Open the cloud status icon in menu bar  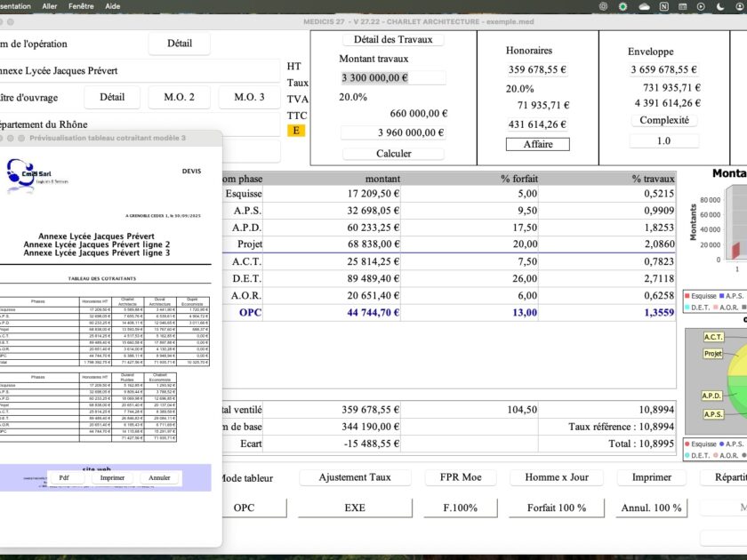tap(644, 7)
